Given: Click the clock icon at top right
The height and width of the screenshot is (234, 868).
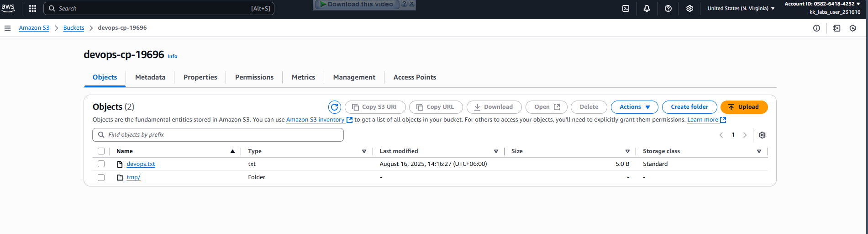Looking at the screenshot, I should pos(852,28).
